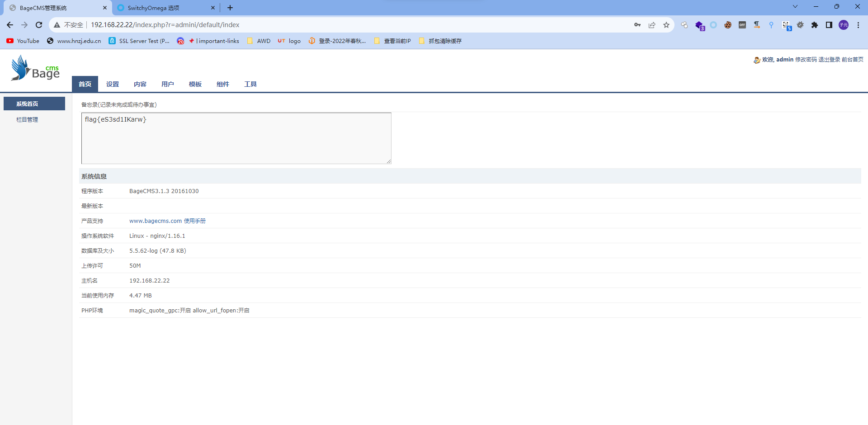Click the 192.168.22.22 hostname value
This screenshot has width=868, height=425.
coord(150,281)
